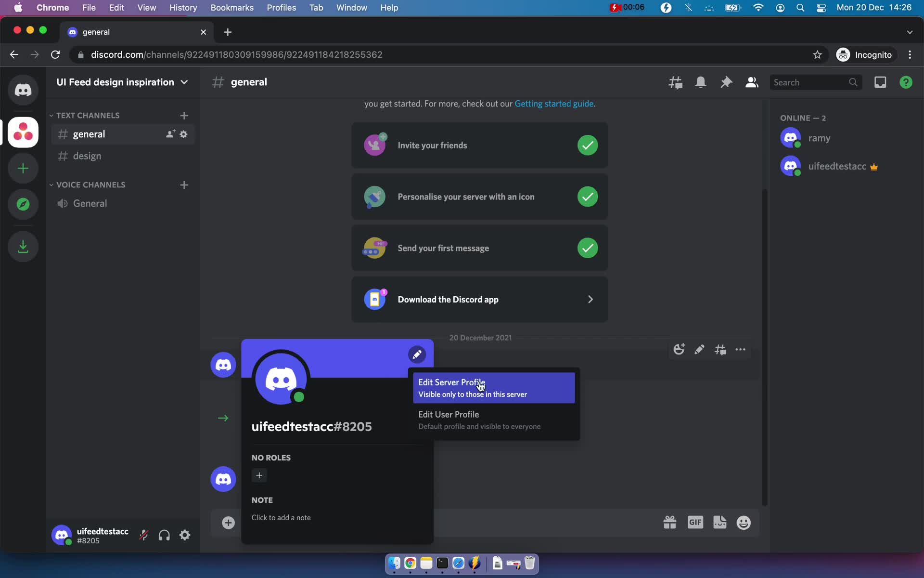This screenshot has width=924, height=578.
Task: Open a new browser tab
Action: [x=228, y=32]
